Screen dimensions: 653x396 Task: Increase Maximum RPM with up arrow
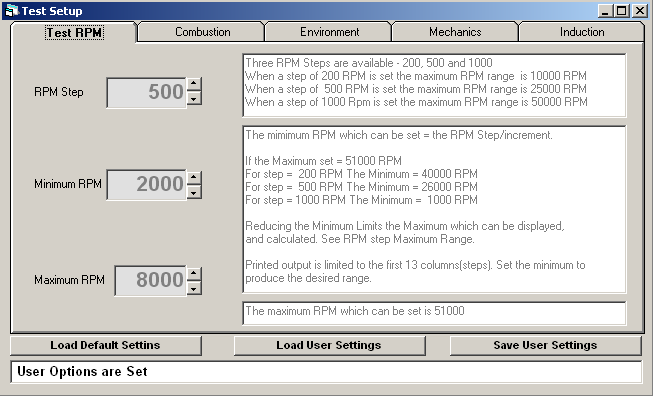(x=193, y=273)
